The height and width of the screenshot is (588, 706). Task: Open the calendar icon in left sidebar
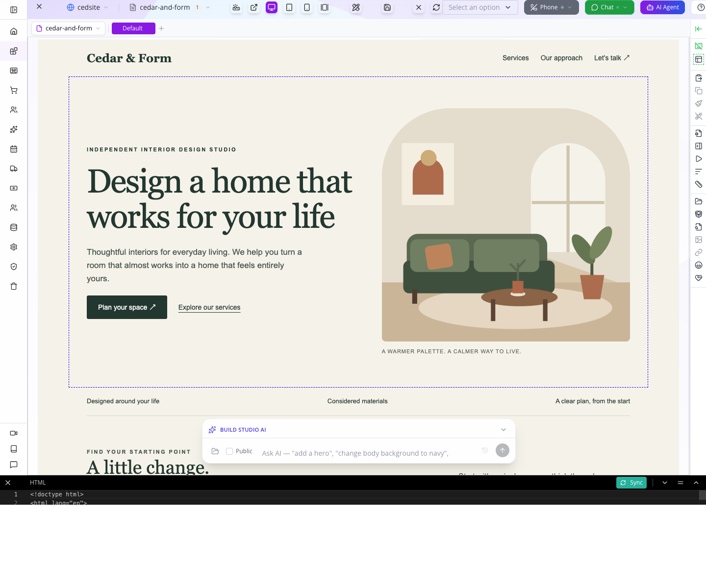tap(14, 149)
